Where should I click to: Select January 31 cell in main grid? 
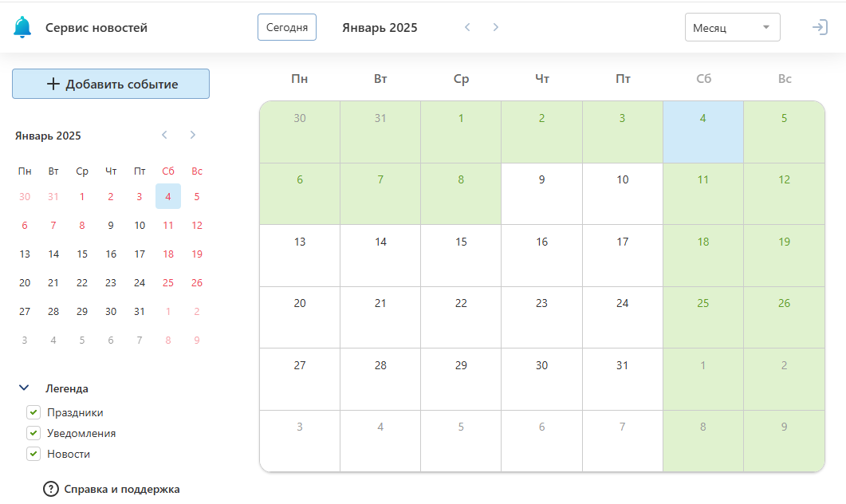click(623, 379)
